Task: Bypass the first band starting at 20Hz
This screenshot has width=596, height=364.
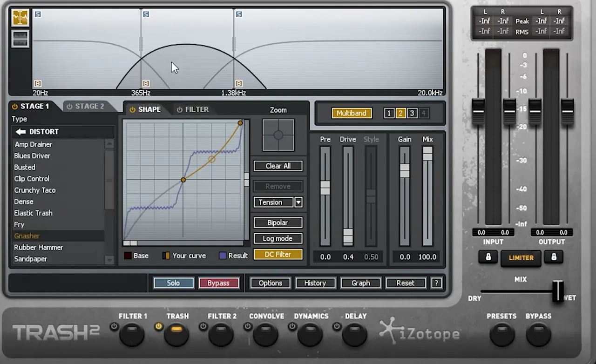Action: coord(38,83)
